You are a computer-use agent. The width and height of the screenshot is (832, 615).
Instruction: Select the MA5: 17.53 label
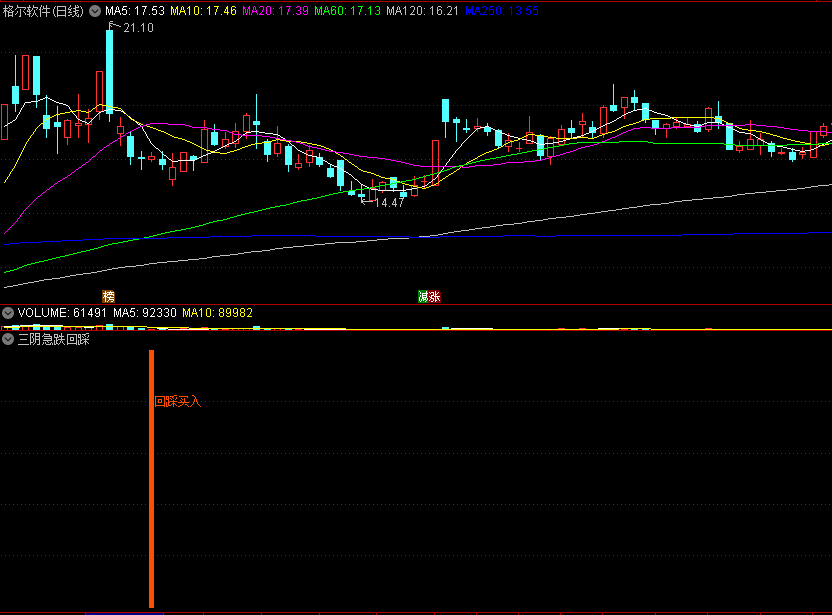click(x=135, y=11)
